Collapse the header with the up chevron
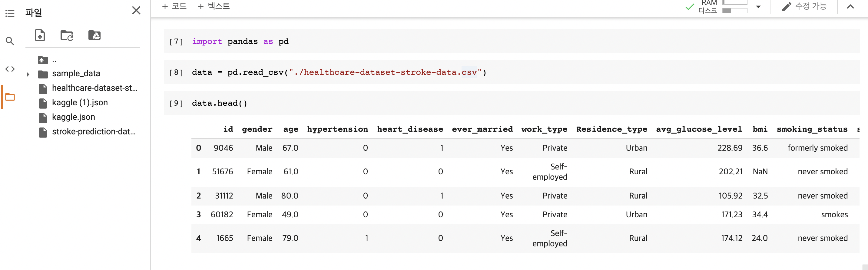Viewport: 868px width, 270px height. [x=850, y=7]
